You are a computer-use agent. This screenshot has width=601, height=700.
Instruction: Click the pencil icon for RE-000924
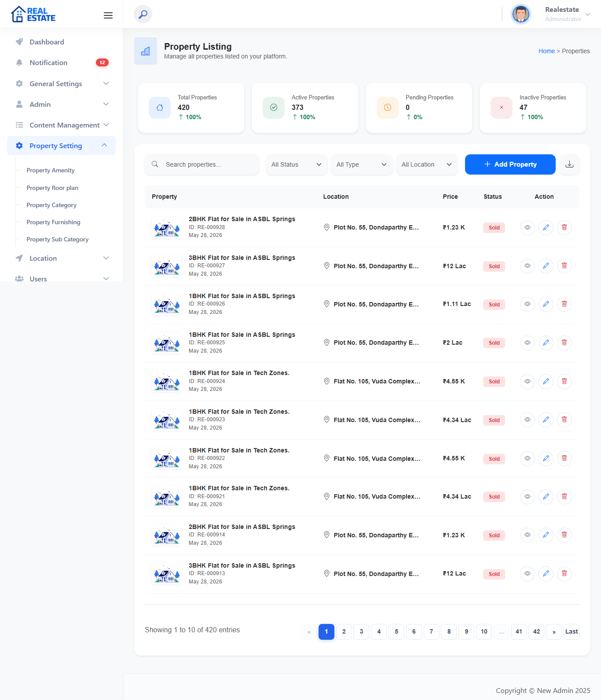tap(546, 381)
